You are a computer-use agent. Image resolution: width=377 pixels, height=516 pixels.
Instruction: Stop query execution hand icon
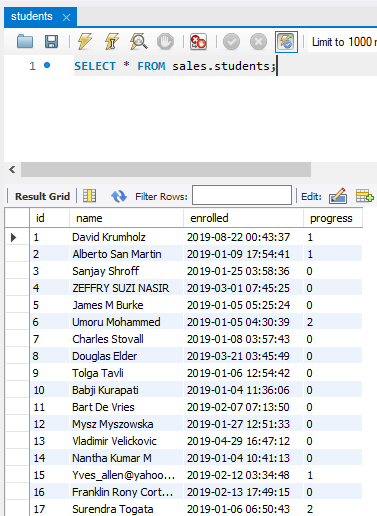point(165,42)
